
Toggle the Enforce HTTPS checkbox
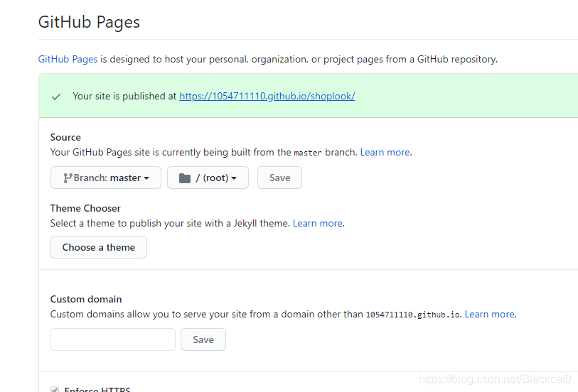point(55,389)
